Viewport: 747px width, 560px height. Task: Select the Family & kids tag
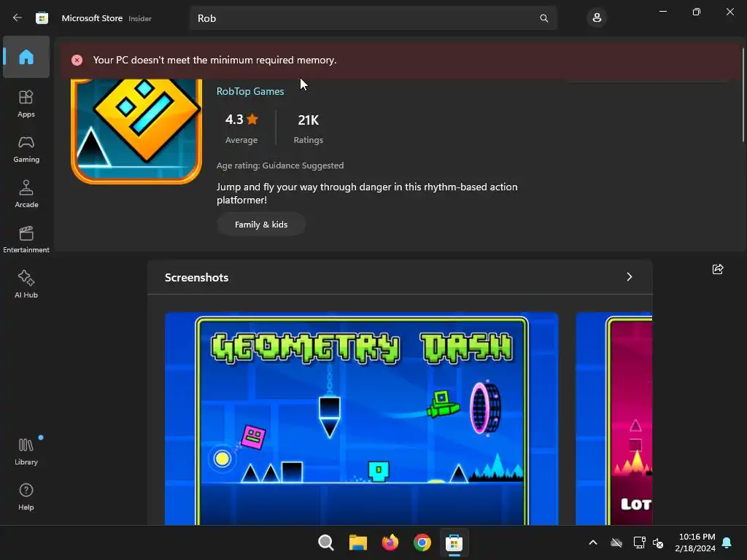(261, 225)
